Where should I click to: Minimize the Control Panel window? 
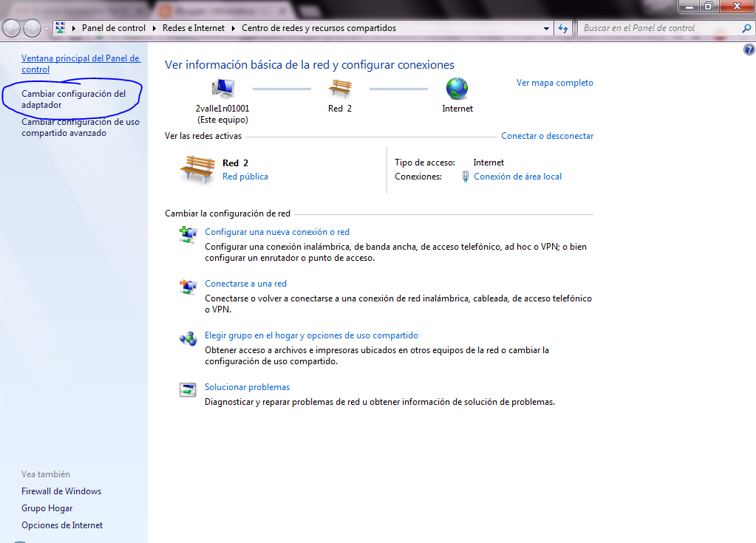pos(689,6)
